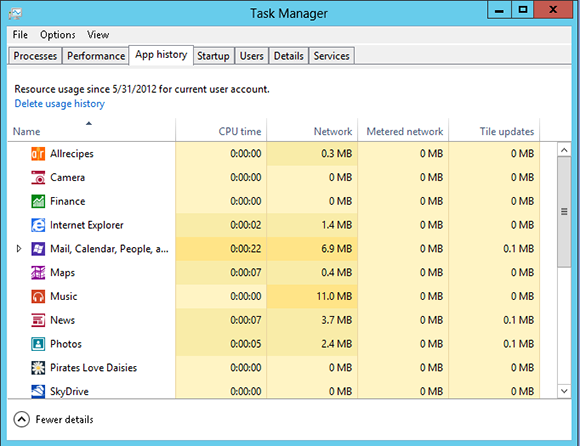Sort by the CPU time column

[240, 131]
